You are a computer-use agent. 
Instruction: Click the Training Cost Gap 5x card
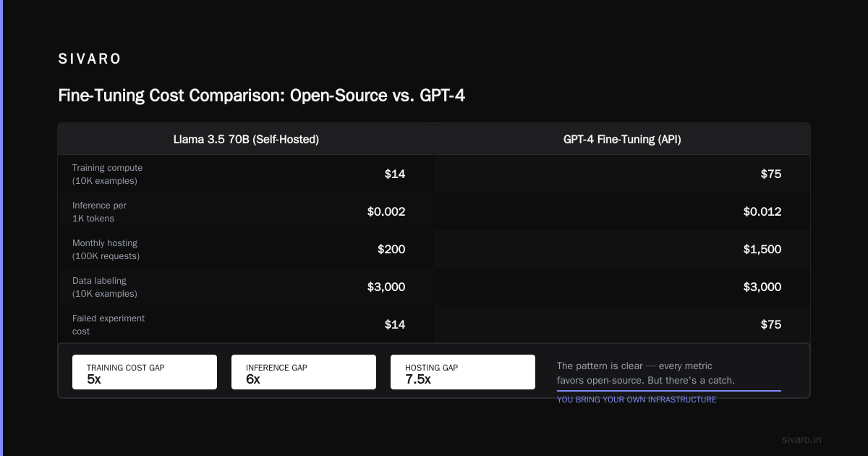145,372
